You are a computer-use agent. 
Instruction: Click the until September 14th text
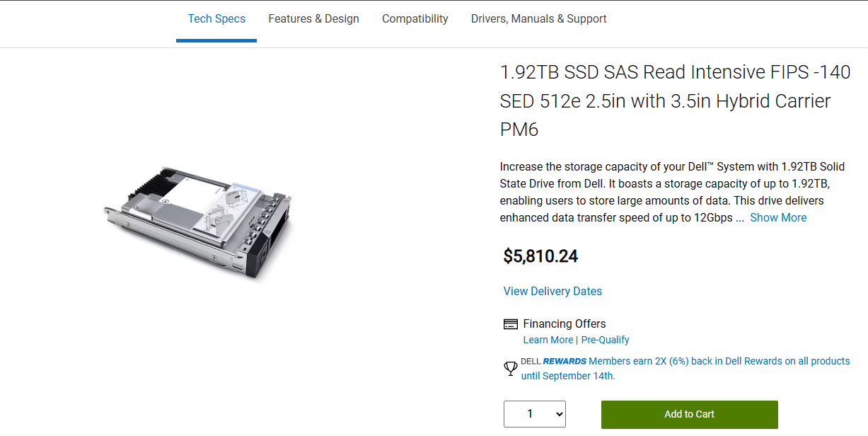(568, 376)
